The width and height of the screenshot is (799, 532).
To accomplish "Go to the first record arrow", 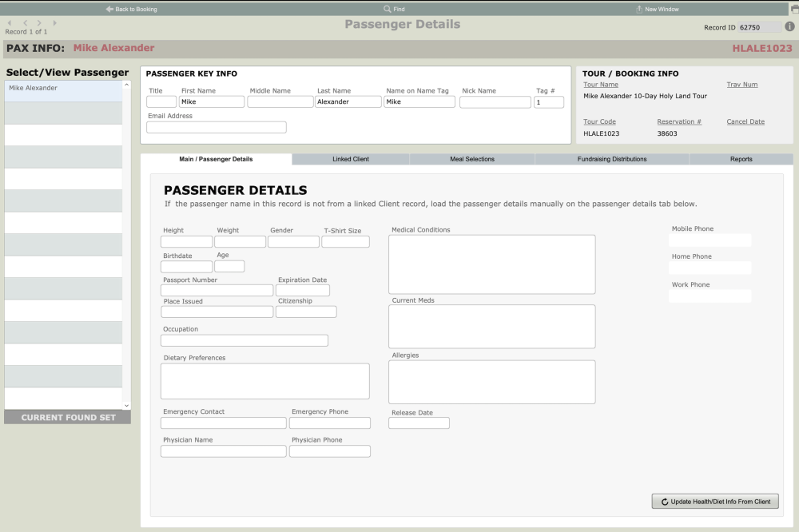I will point(10,23).
